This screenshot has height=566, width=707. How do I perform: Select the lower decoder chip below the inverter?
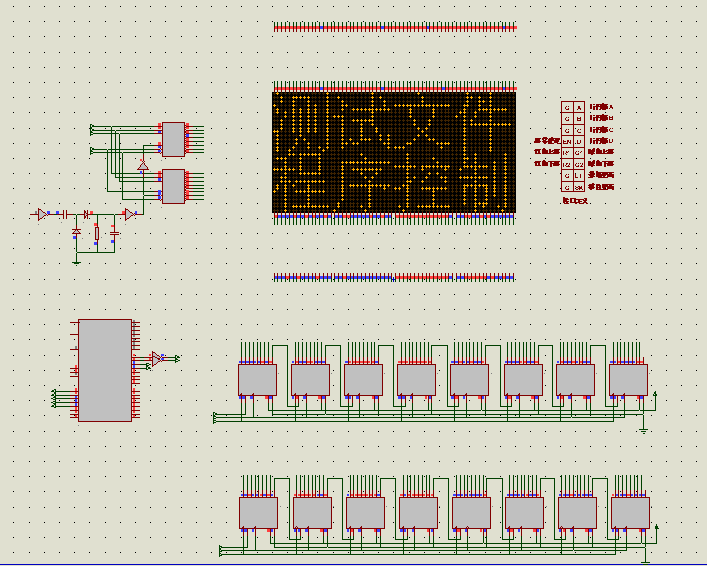point(174,185)
